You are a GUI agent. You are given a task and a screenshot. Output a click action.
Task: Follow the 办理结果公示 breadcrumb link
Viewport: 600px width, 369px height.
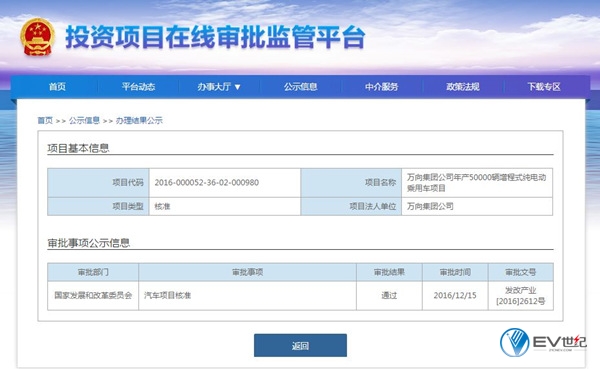(139, 121)
